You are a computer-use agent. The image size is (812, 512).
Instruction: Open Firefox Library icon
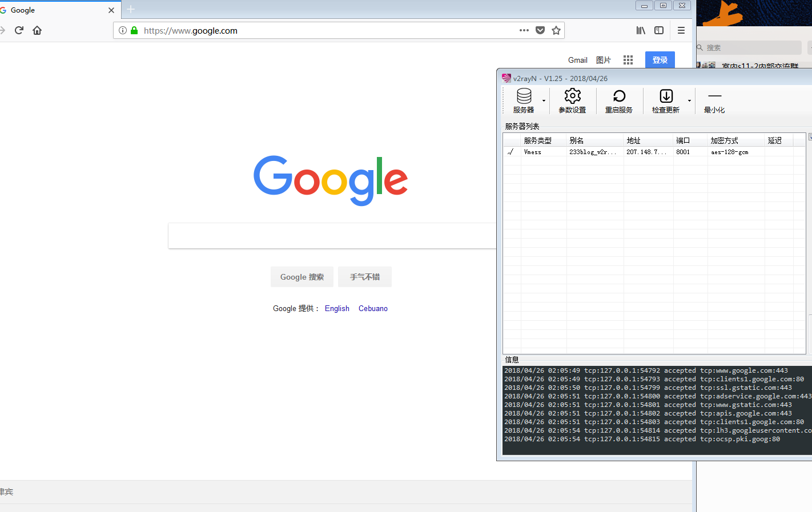pyautogui.click(x=641, y=30)
